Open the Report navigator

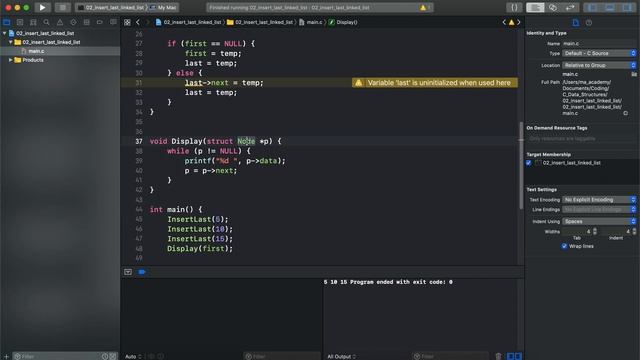click(113, 22)
